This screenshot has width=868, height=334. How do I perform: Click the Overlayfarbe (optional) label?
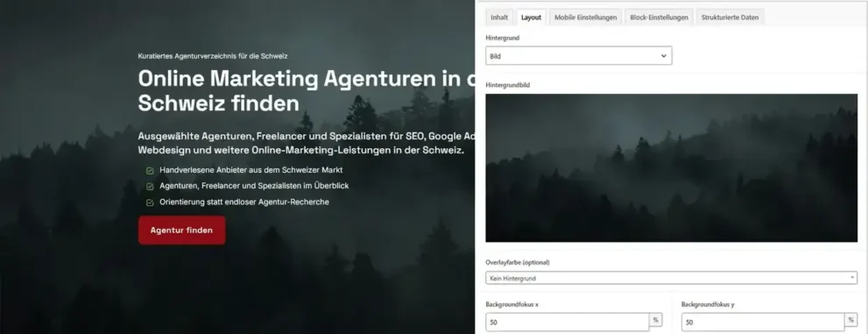(518, 262)
